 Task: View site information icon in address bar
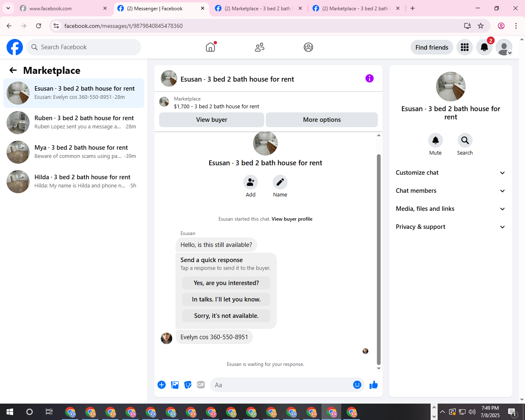56,26
